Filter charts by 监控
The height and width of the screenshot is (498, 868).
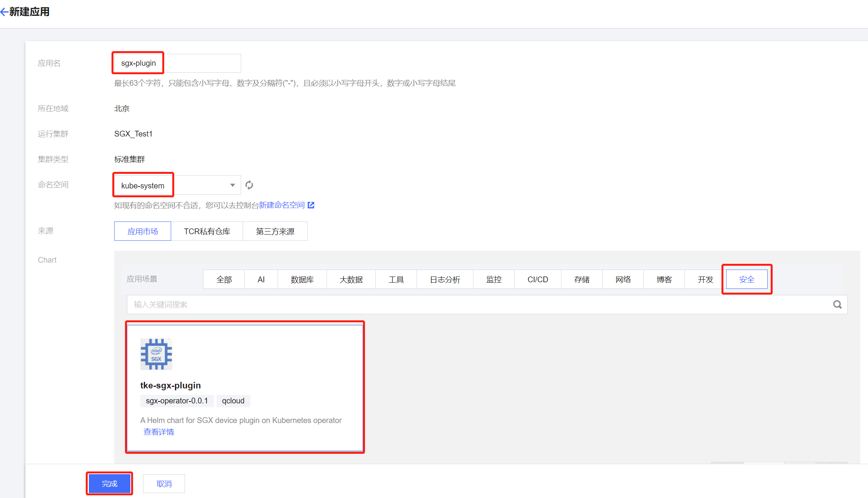494,280
